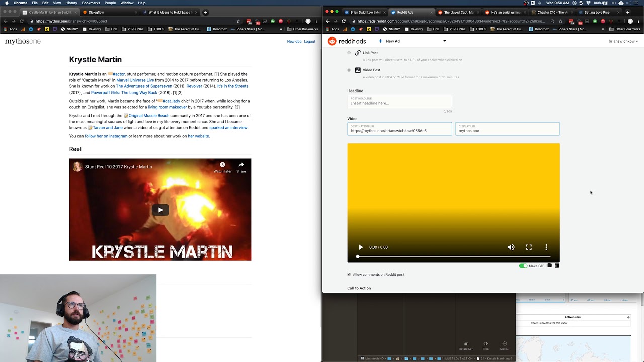This screenshot has width=644, height=362.
Task: Open the Marvel Universe Live link
Action: point(135,80)
